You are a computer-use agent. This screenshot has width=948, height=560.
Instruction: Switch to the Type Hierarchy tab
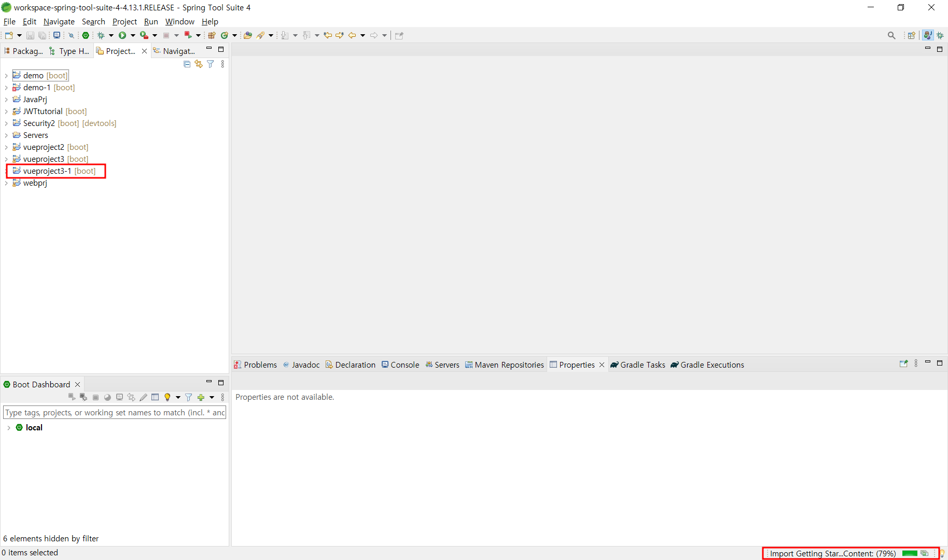click(69, 51)
